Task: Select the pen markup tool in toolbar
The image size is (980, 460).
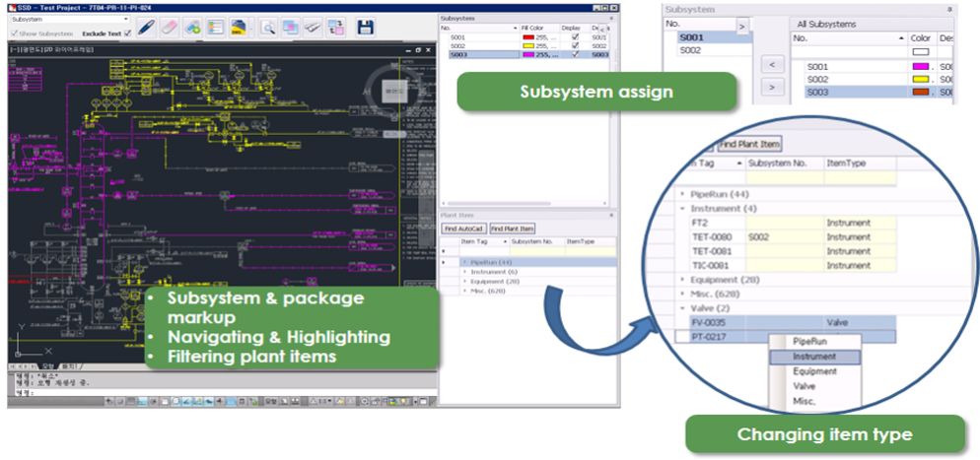Action: 145,27
